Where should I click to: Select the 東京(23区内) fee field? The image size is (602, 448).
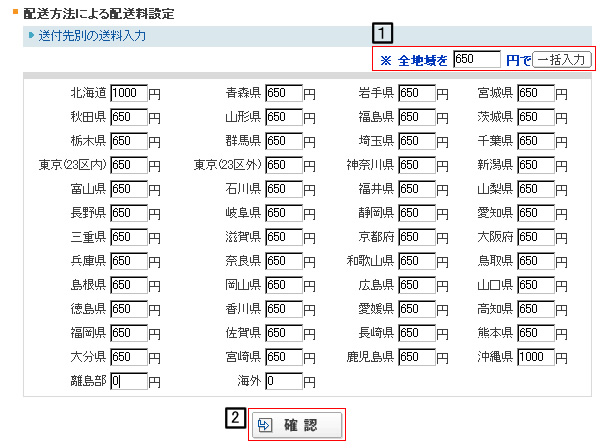(x=129, y=165)
